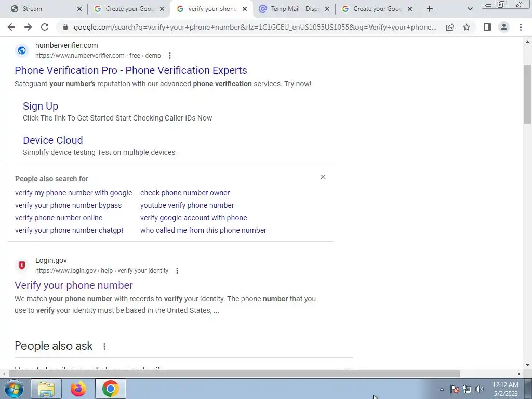
Task: Bookmark this page with the star
Action: click(x=467, y=27)
